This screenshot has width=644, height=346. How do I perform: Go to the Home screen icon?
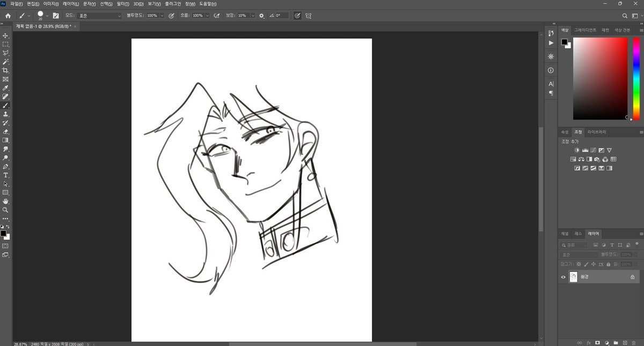coord(8,16)
